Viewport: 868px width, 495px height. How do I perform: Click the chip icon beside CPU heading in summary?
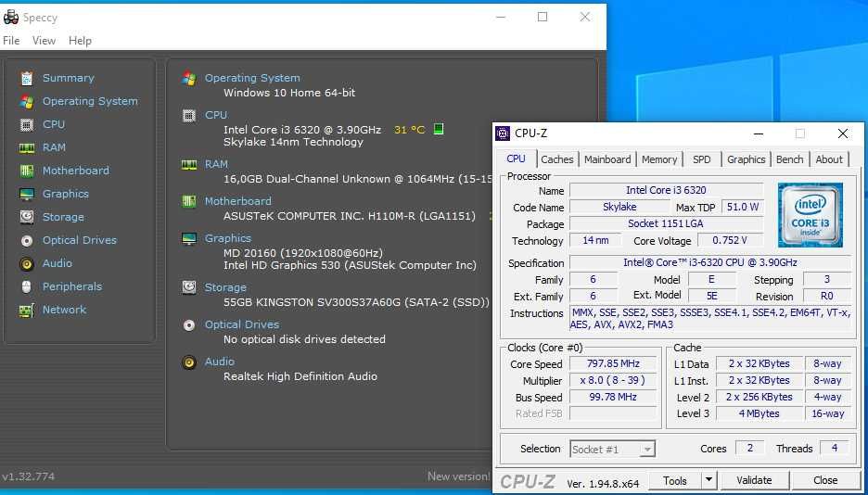click(x=189, y=116)
